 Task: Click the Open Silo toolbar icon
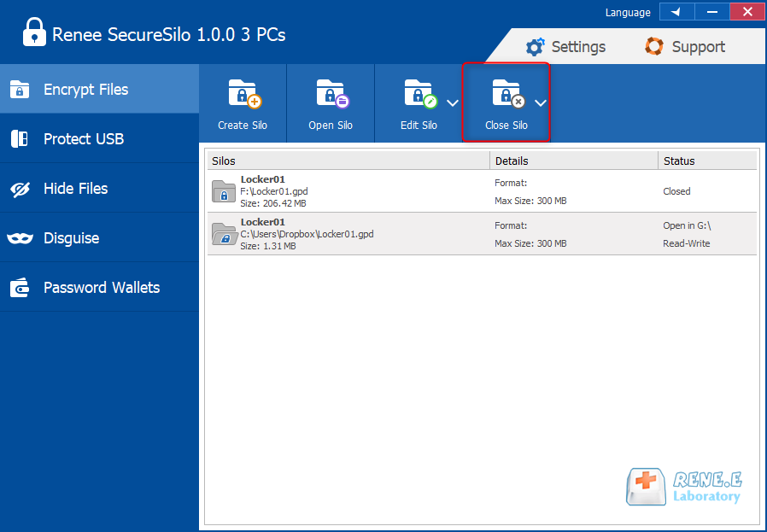tap(331, 94)
